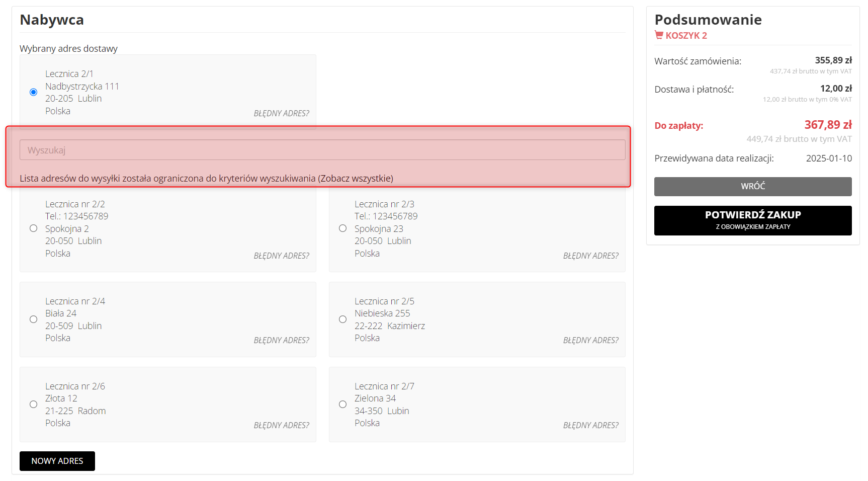The image size is (868, 481).
Task: Open the Zobacz wszystkie link
Action: (x=356, y=179)
